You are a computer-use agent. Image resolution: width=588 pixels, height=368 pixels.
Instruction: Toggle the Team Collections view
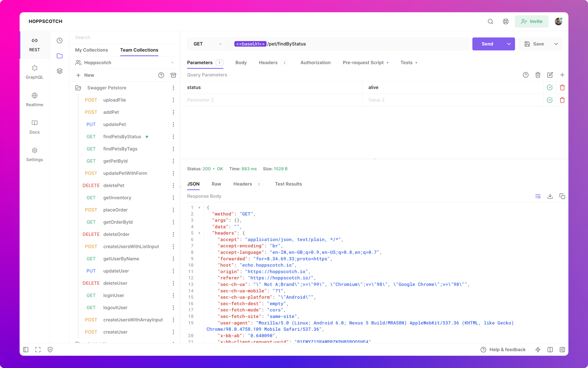point(139,50)
